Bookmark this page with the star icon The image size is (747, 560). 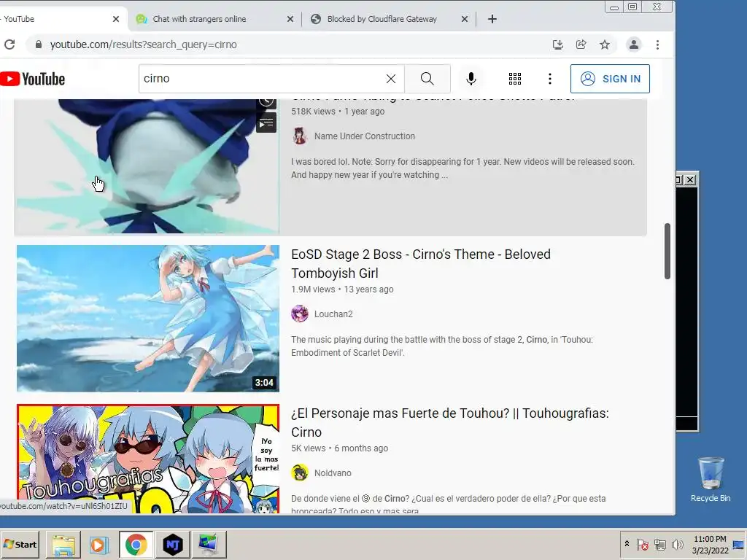click(605, 44)
